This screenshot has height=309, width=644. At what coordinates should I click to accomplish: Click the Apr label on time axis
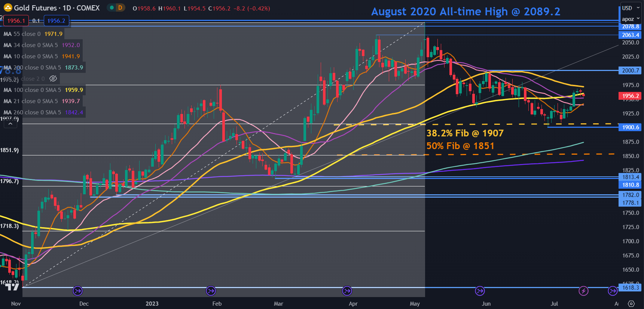[353, 304]
